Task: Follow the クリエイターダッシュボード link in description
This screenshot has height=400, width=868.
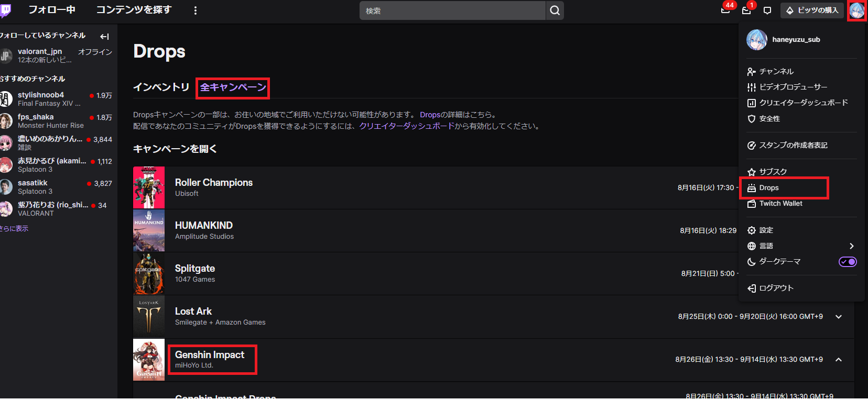Action: [x=407, y=126]
